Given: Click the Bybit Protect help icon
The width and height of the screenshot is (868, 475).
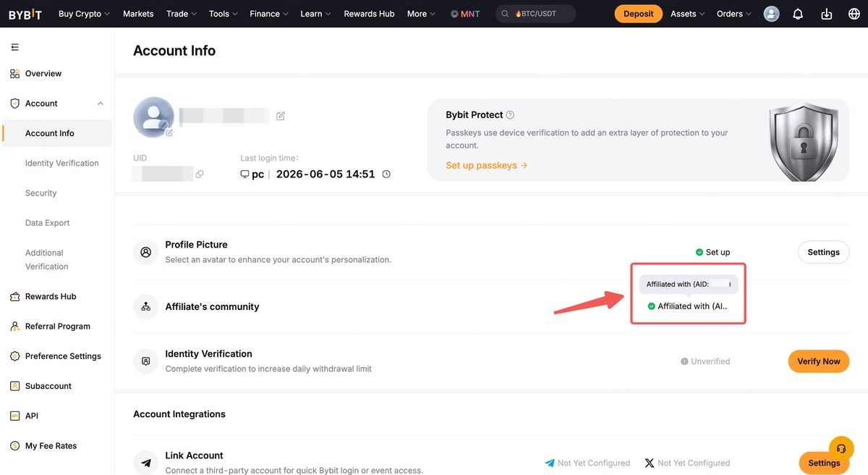Looking at the screenshot, I should click(510, 115).
